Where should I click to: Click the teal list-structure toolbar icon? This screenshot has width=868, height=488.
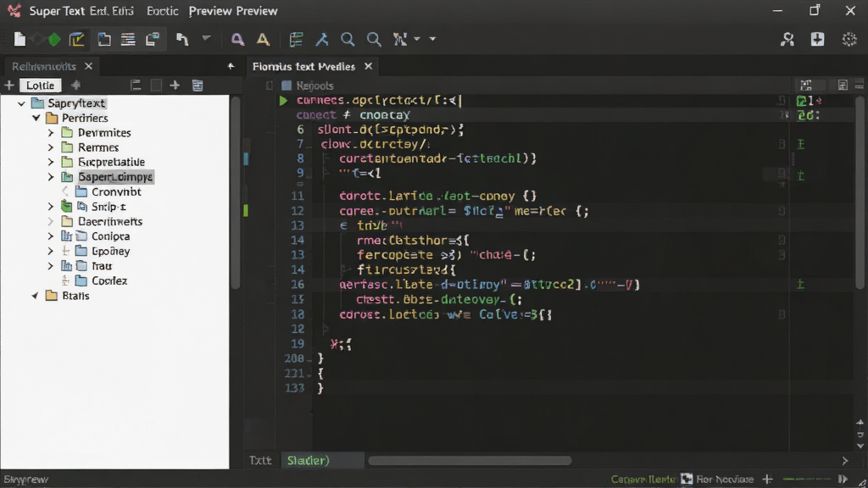(296, 39)
